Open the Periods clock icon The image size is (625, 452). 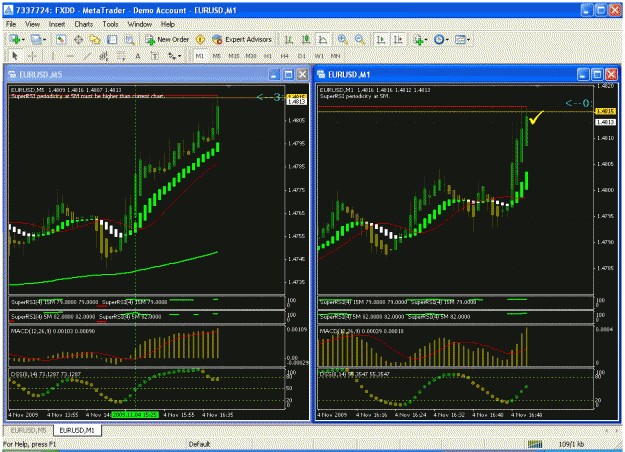[439, 39]
